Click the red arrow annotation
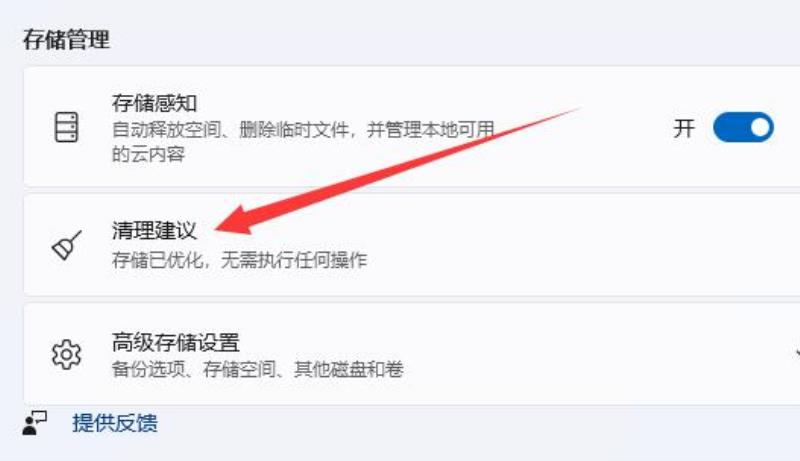800x461 pixels. (398, 171)
